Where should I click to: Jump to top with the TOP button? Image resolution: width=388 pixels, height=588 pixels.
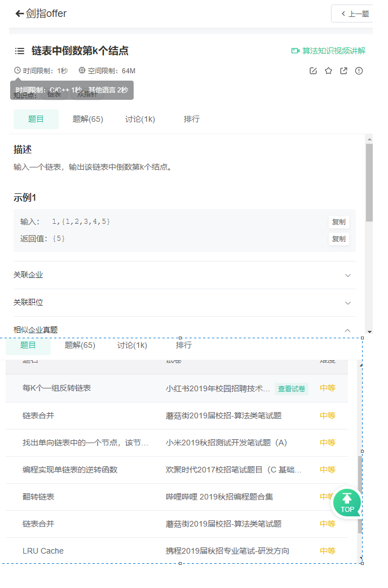(x=347, y=502)
